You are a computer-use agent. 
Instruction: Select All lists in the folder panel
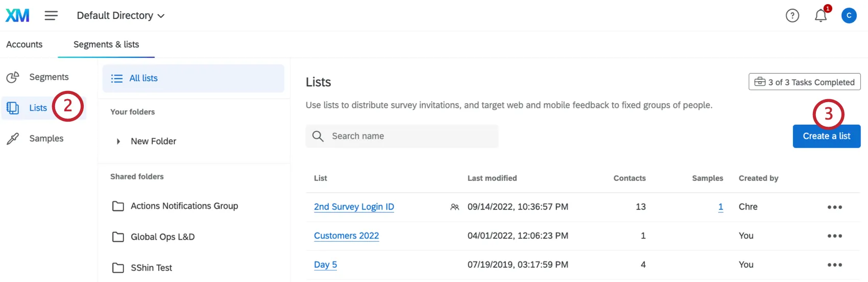pyautogui.click(x=143, y=78)
